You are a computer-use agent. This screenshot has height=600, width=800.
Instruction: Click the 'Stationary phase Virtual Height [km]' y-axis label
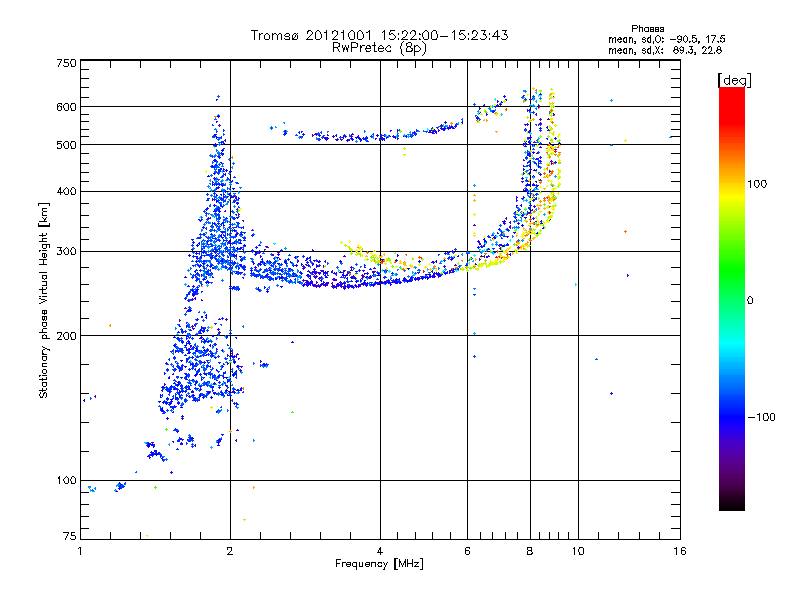[x=43, y=300]
